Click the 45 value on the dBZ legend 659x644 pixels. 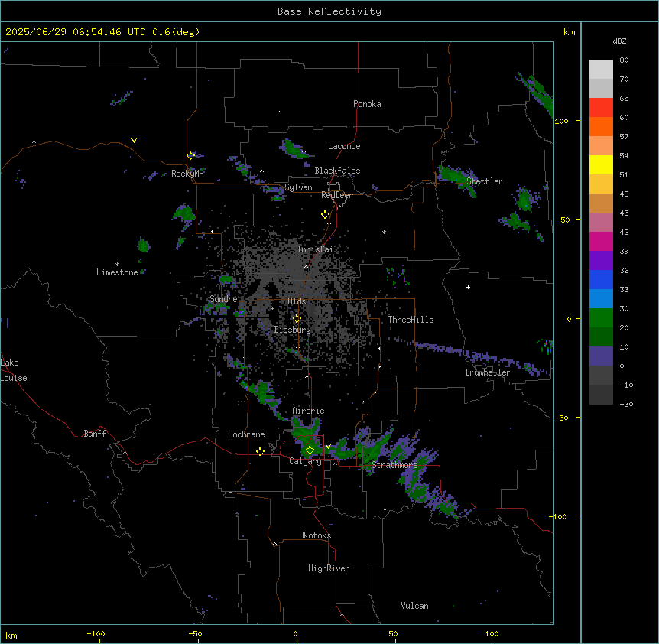624,213
